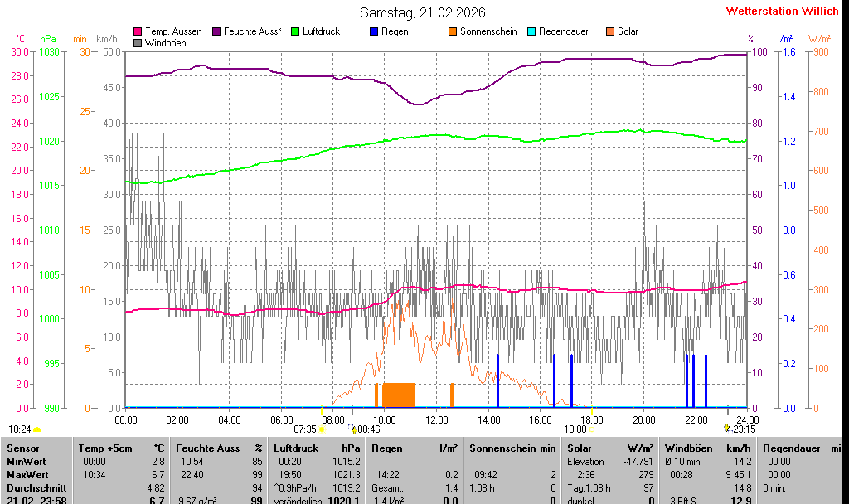Screen dimensions: 849x504
Task: Click the purple Feuchte Auss legend square
Action: click(x=216, y=31)
